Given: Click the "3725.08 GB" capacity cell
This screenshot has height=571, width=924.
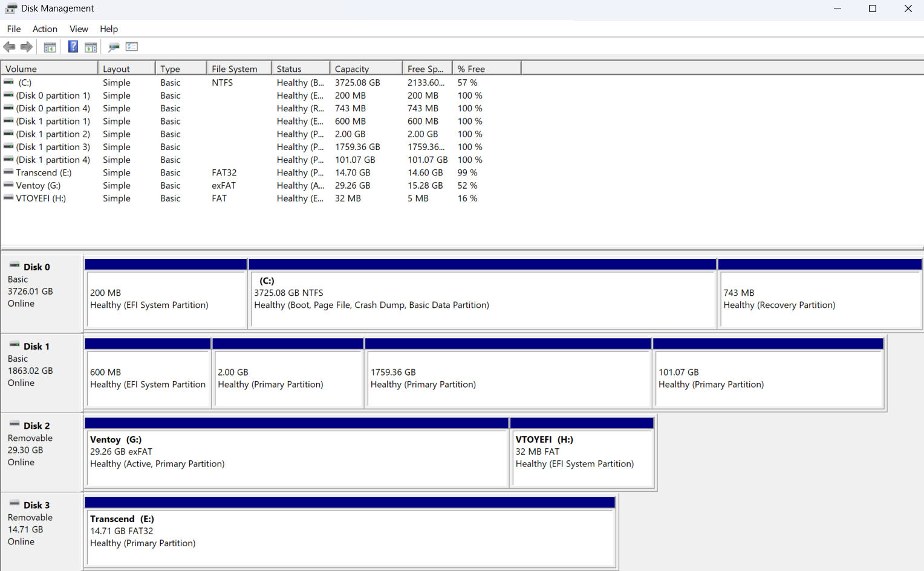Looking at the screenshot, I should pos(357,82).
